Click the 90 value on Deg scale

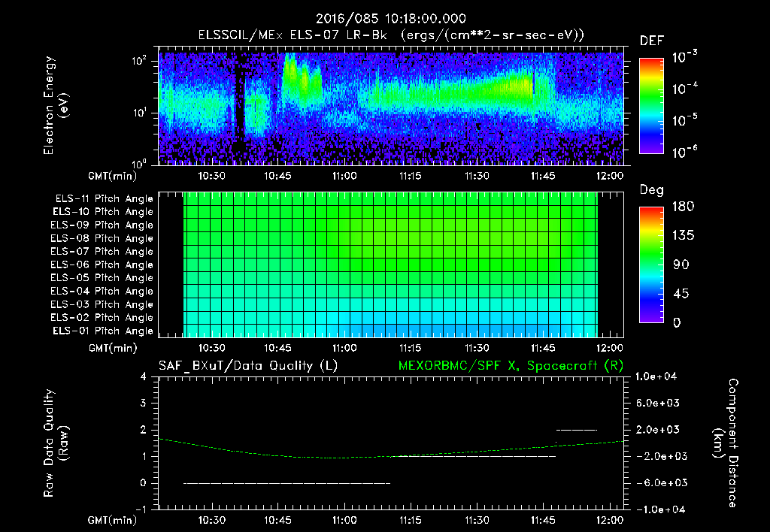[681, 264]
